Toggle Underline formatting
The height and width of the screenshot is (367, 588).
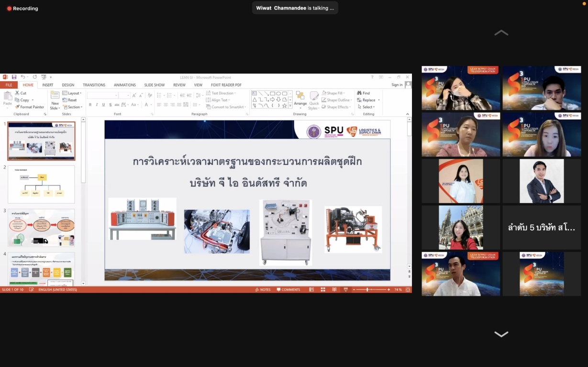(103, 105)
